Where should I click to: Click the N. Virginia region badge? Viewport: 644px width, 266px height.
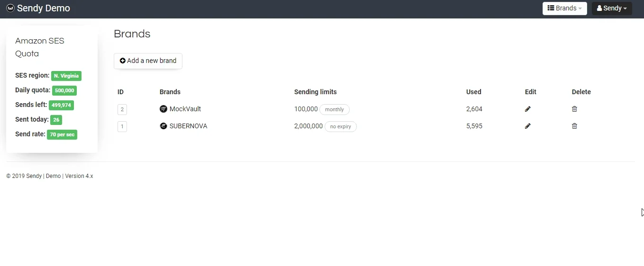(x=66, y=76)
